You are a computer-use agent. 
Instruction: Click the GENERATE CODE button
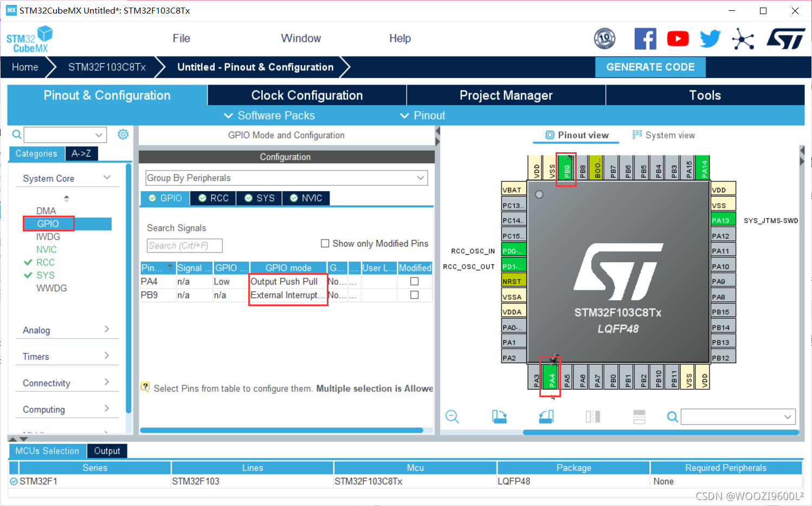pos(650,67)
